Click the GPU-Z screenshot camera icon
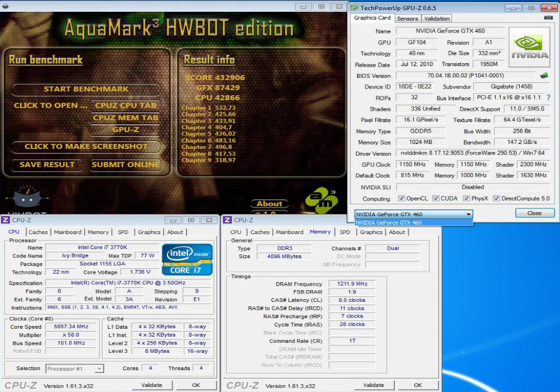 [x=548, y=18]
